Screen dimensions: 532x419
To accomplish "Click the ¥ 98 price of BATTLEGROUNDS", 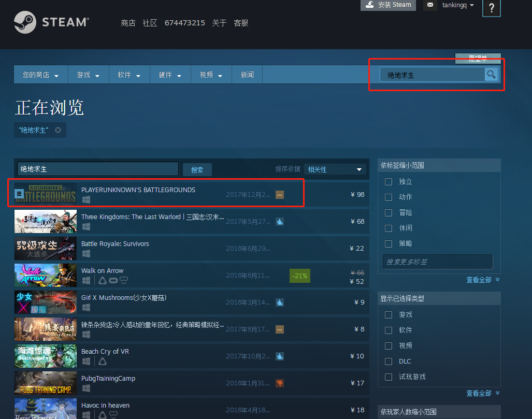I will 357,195.
